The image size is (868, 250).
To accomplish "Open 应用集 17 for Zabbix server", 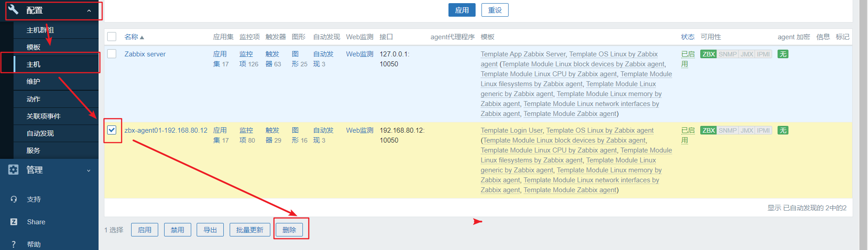I will [x=220, y=59].
